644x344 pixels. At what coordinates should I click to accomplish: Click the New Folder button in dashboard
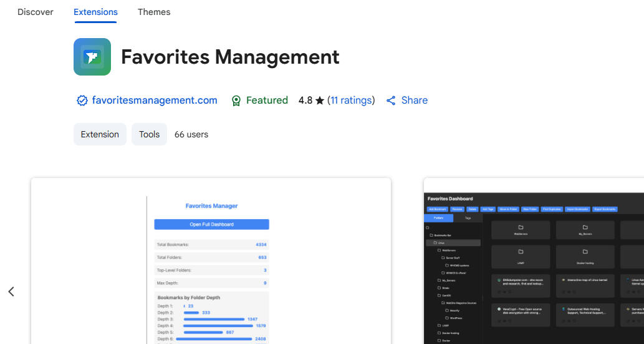531,209
